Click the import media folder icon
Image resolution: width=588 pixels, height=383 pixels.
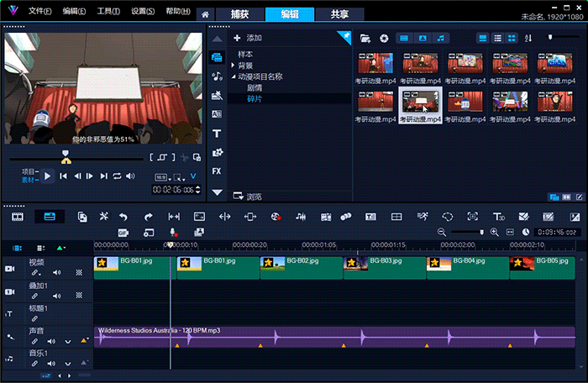point(365,38)
